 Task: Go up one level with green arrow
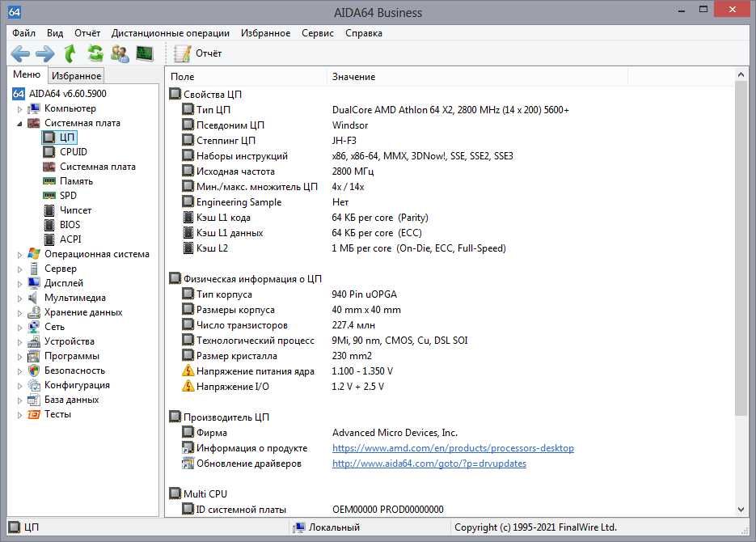point(70,53)
